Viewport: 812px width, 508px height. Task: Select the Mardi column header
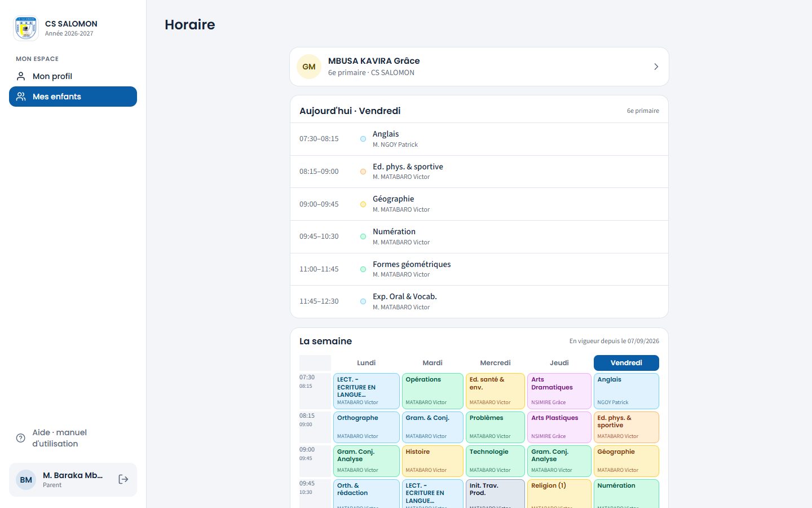(433, 363)
